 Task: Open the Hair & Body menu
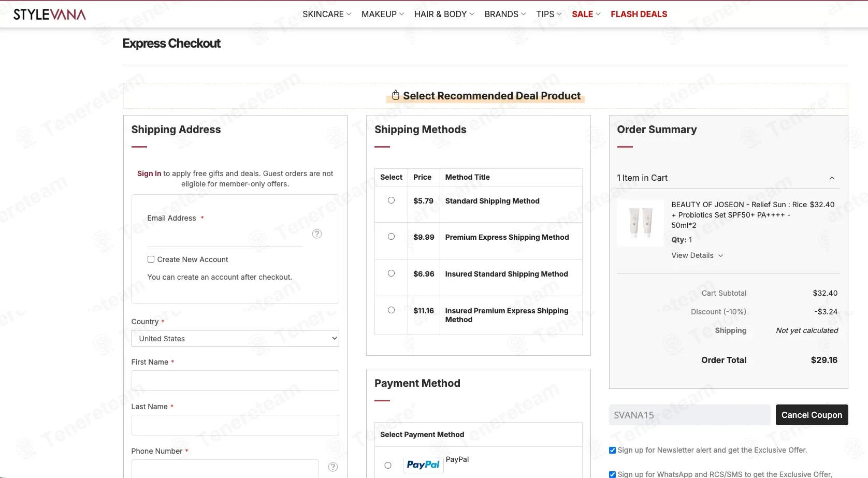(444, 15)
